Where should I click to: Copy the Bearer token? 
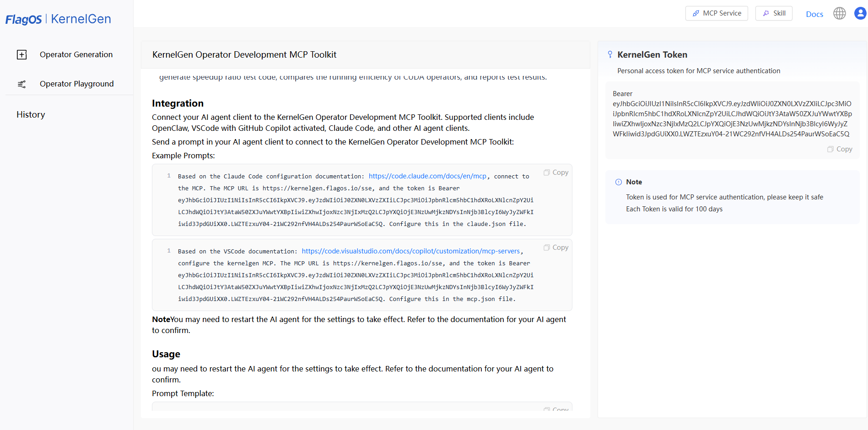coord(840,149)
